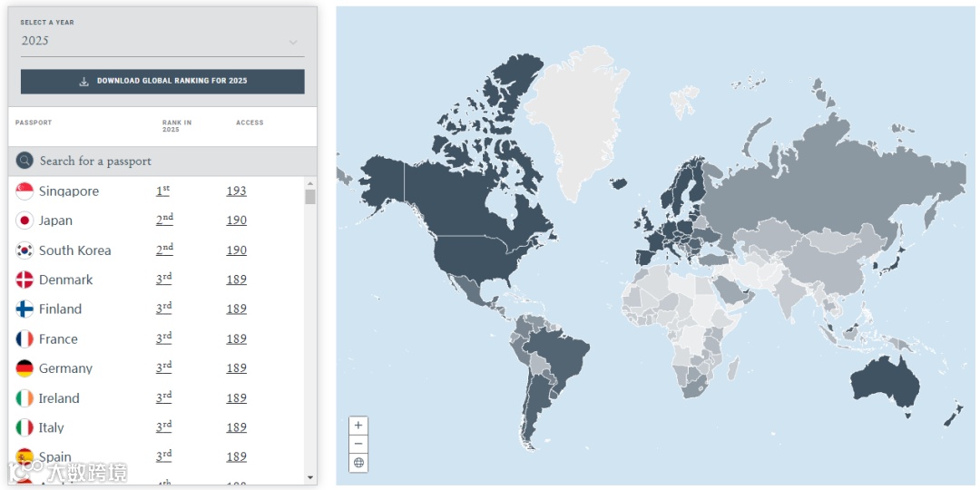Click the Rank in 2025 column header
Image resolution: width=980 pixels, height=490 pixels.
[177, 125]
